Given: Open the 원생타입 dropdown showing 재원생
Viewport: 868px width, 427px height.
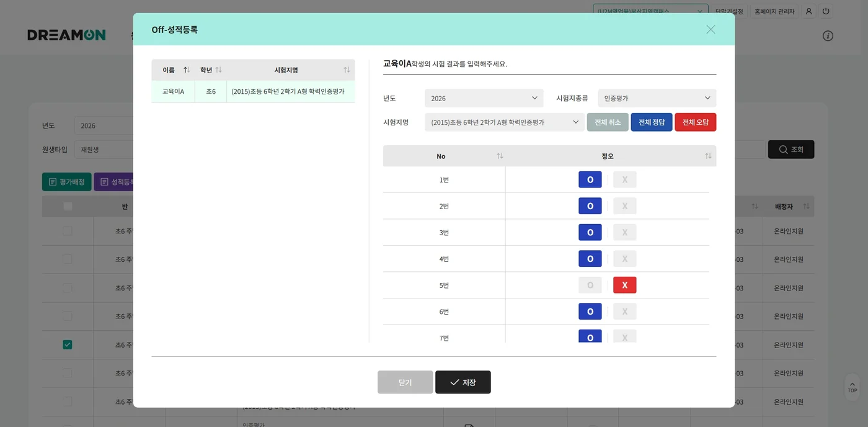Looking at the screenshot, I should [104, 150].
